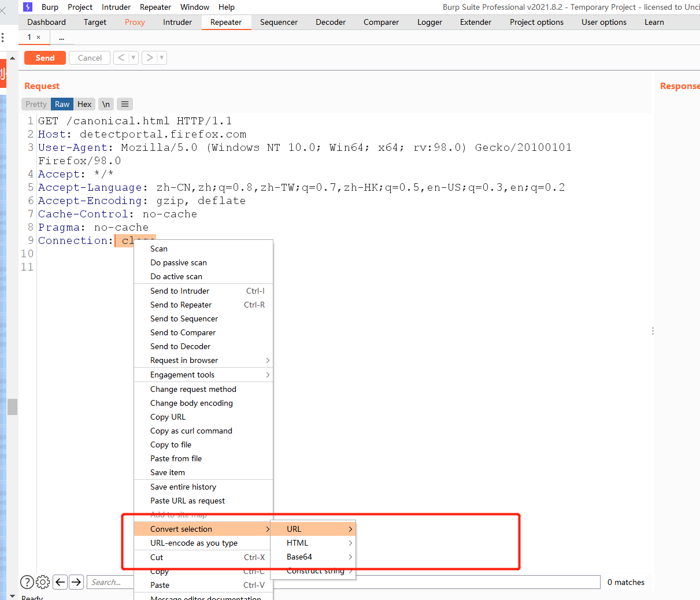Choose Change request method

203,389
